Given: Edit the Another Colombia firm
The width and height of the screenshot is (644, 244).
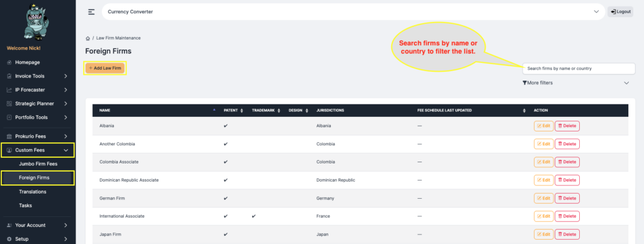Looking at the screenshot, I should click(x=543, y=144).
